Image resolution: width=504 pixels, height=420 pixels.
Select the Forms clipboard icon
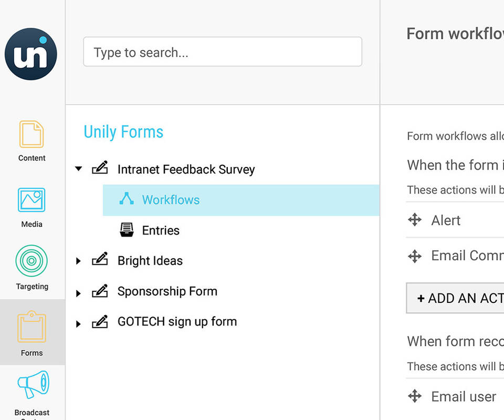click(31, 327)
